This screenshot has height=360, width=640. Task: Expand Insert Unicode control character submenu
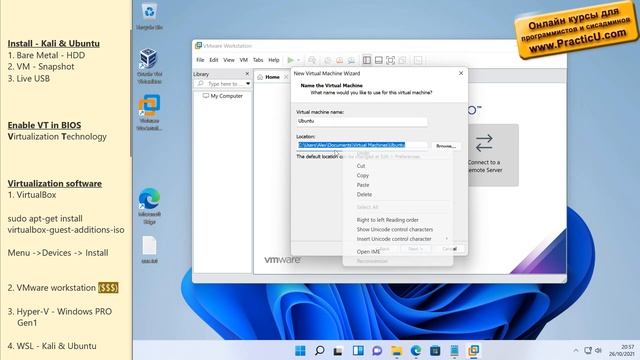click(x=397, y=239)
